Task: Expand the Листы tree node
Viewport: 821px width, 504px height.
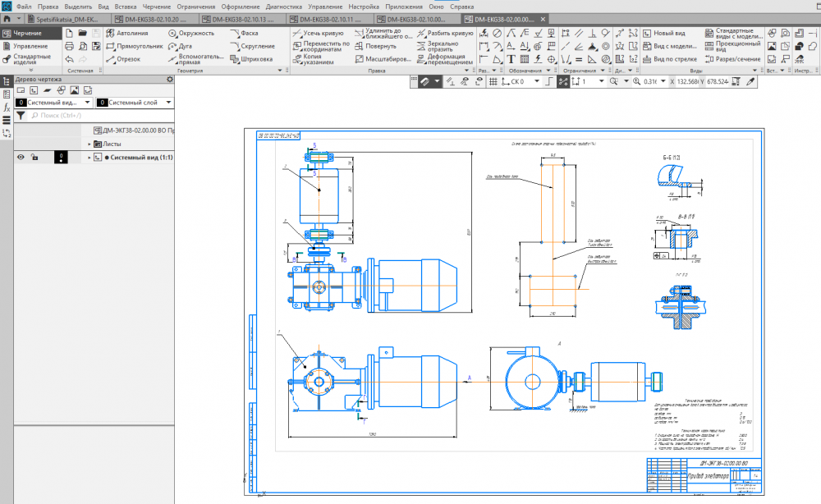Action: click(89, 143)
